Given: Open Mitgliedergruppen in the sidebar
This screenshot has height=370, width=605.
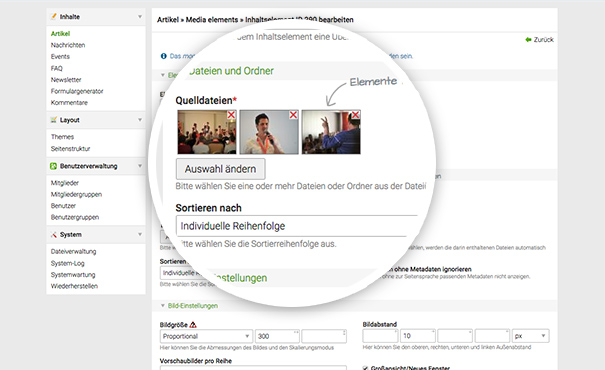Looking at the screenshot, I should [x=76, y=194].
